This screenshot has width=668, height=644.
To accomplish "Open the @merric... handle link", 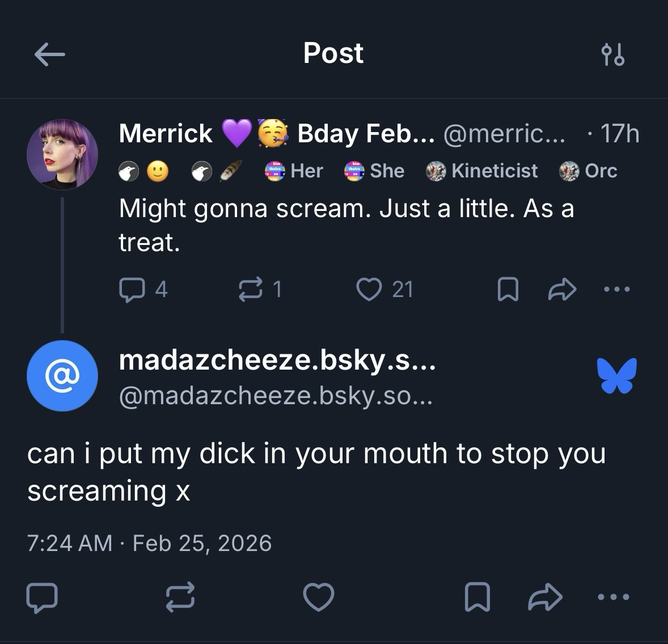I will click(x=504, y=134).
